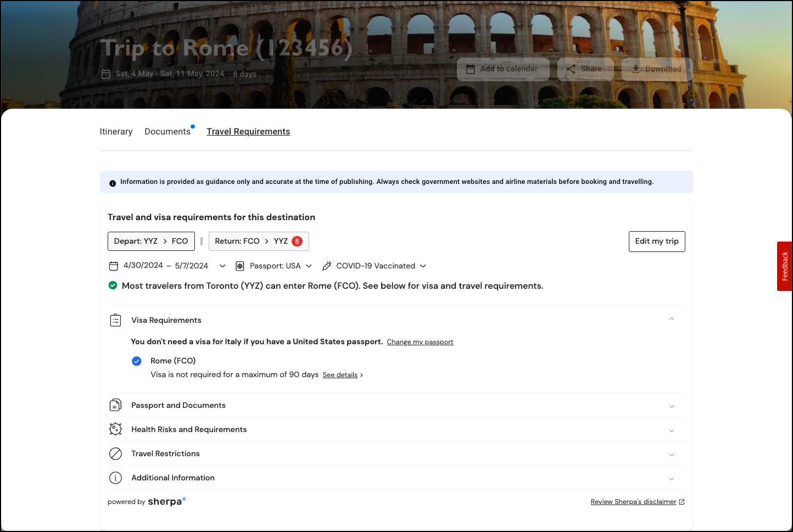Expand the Additional Information section
793x532 pixels.
[x=396, y=478]
